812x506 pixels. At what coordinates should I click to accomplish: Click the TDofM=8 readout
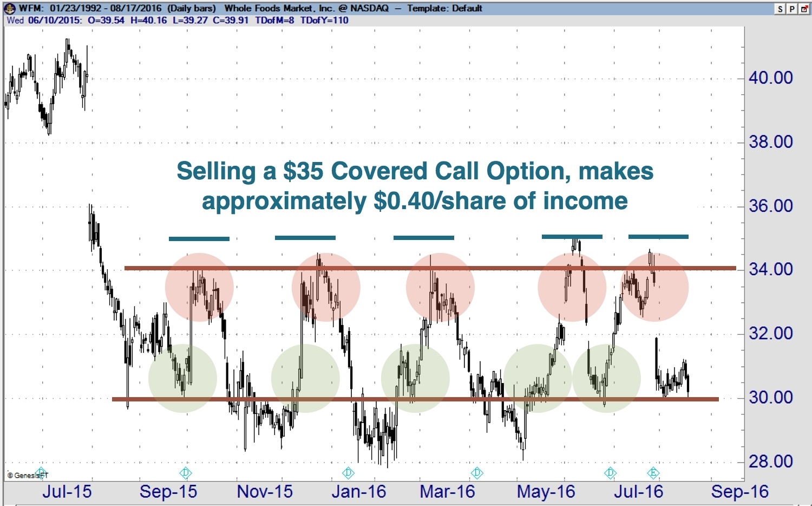275,20
